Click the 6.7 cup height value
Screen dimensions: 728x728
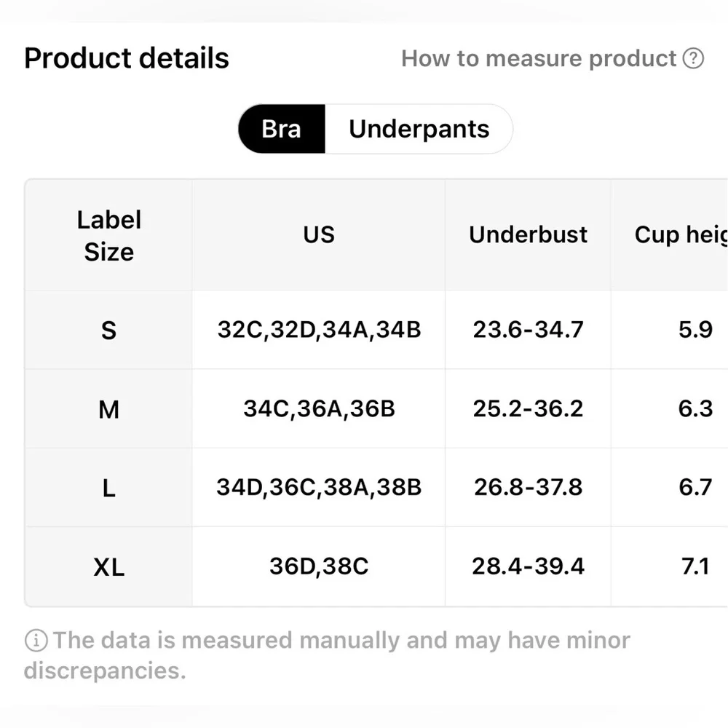coord(695,487)
